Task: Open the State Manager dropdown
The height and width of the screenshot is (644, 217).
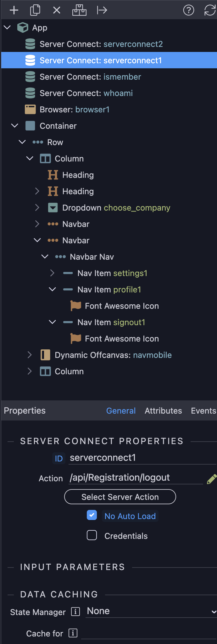Action: 151,611
